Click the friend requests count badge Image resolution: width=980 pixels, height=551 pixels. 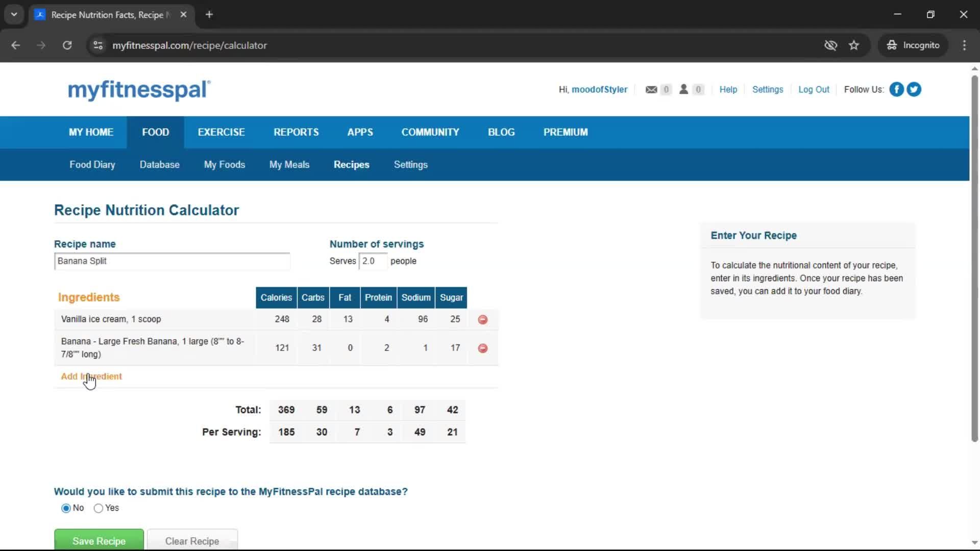pos(698,89)
